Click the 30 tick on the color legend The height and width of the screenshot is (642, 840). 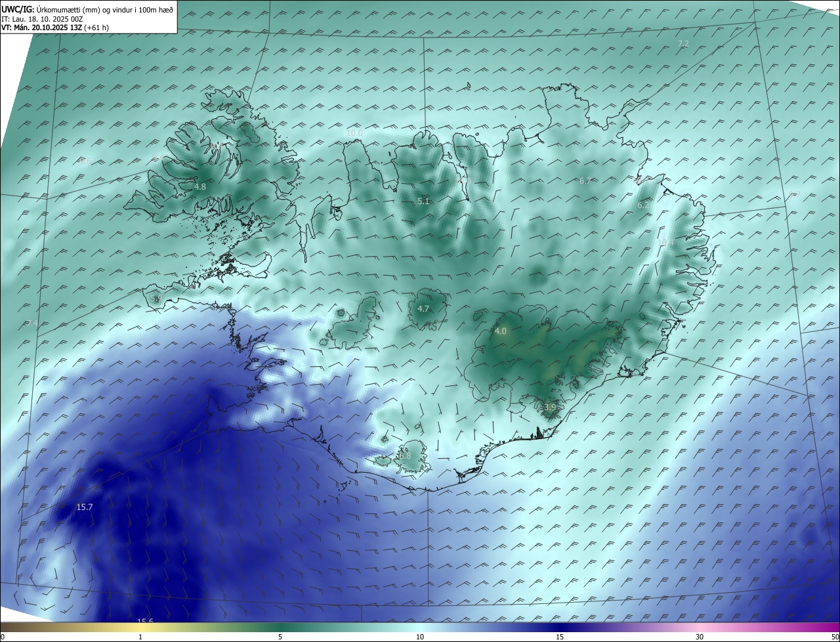point(700,637)
